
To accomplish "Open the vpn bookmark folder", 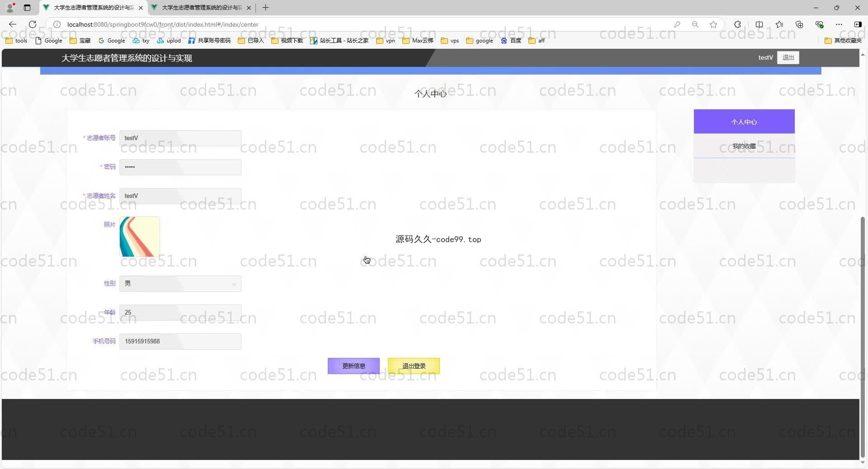I will click(x=386, y=41).
